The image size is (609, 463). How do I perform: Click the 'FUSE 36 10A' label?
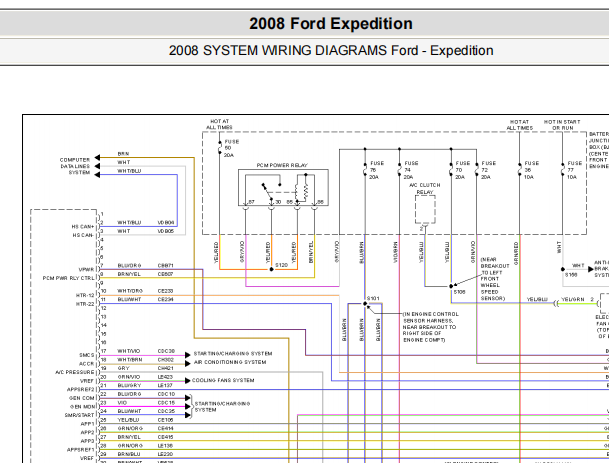(x=531, y=170)
